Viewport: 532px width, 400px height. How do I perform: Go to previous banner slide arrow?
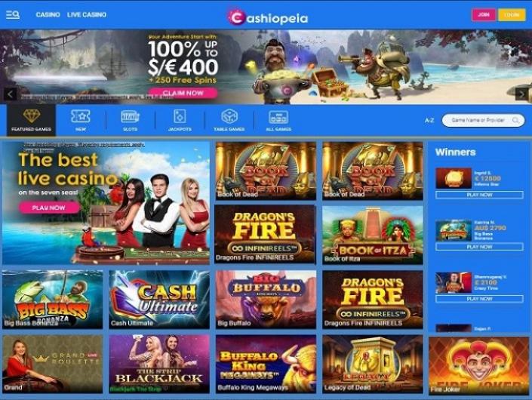pyautogui.click(x=10, y=94)
